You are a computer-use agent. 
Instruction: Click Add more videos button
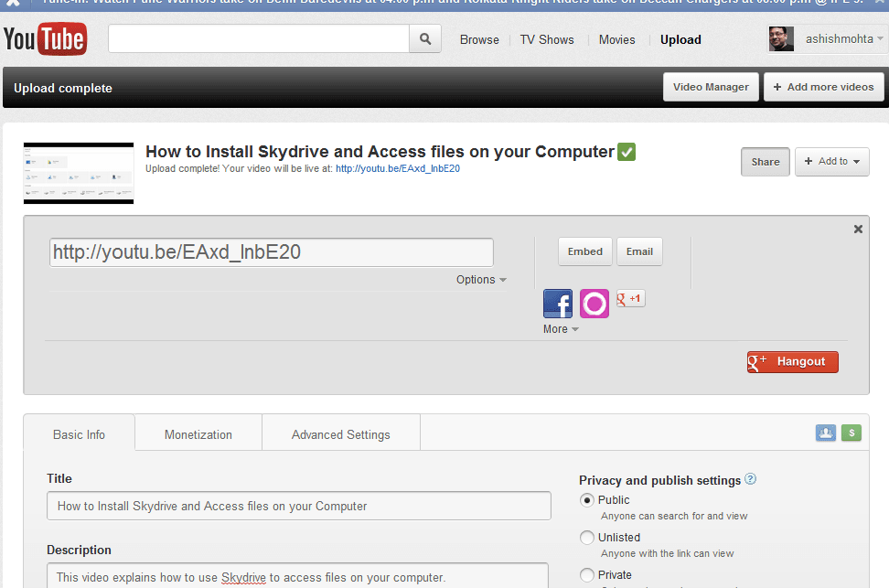(824, 87)
